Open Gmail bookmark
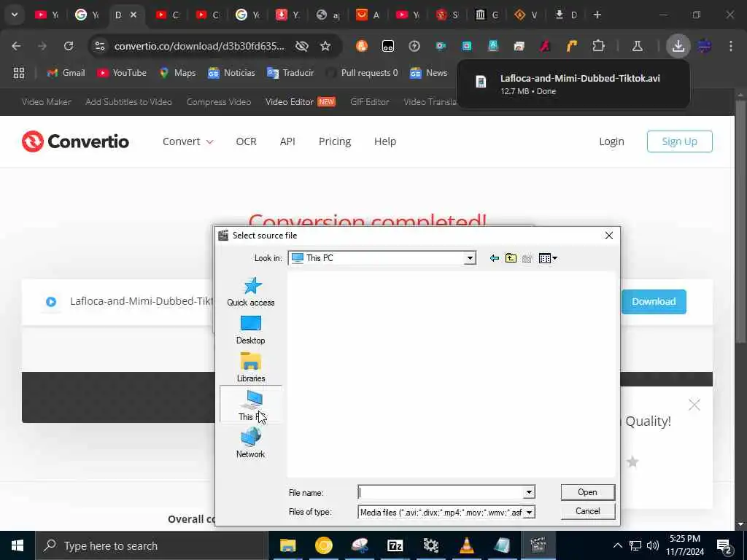 tap(66, 73)
